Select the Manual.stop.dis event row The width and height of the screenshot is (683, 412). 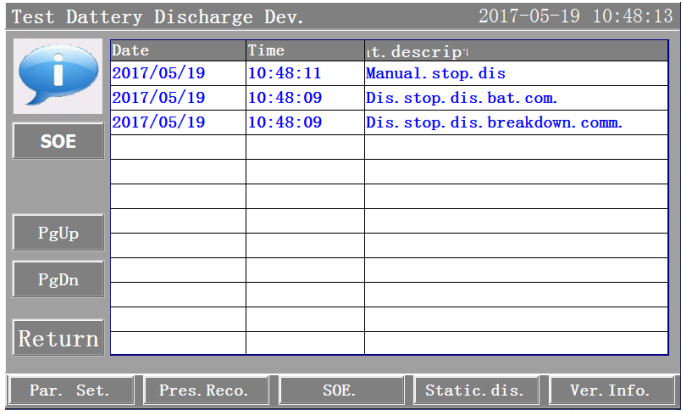click(x=436, y=74)
